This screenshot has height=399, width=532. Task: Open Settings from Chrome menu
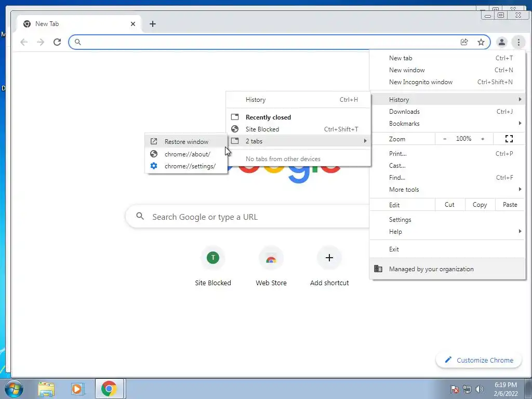(x=447, y=220)
